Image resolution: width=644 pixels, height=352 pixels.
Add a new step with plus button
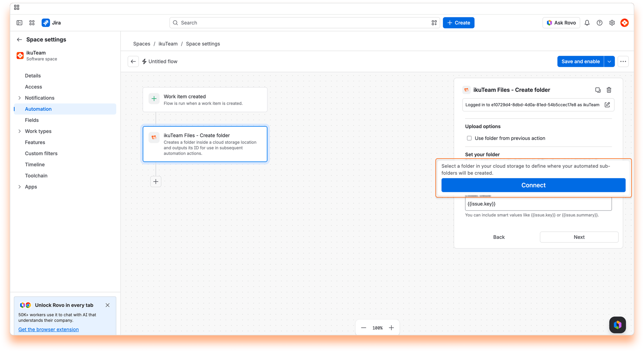point(156,182)
